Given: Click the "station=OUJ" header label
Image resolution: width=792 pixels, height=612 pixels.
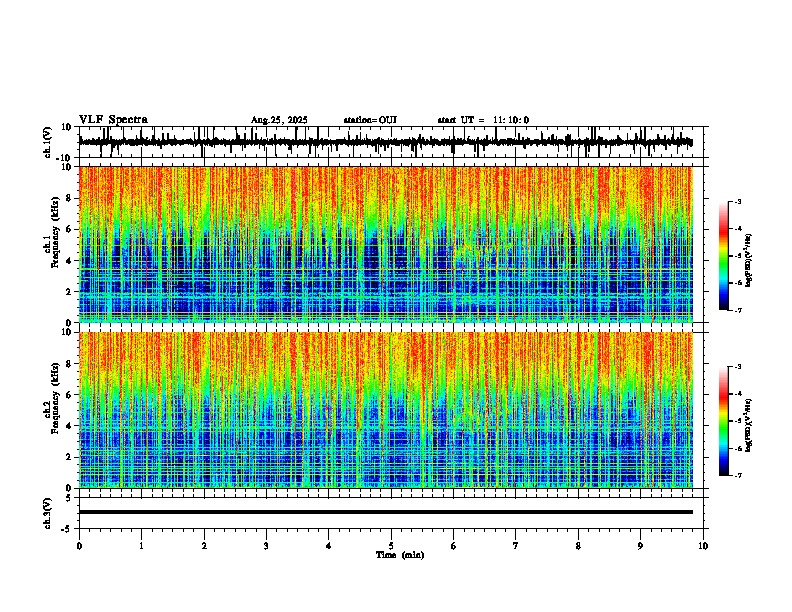Looking at the screenshot, I should click(370, 120).
